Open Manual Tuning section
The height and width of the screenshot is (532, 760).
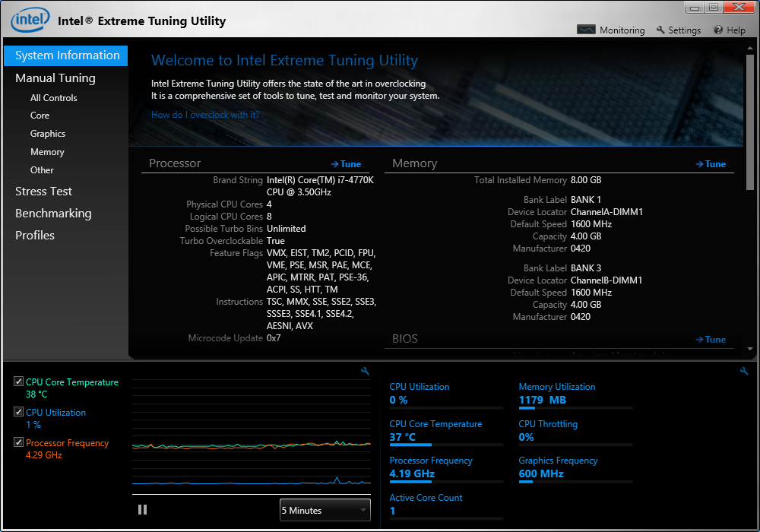55,78
